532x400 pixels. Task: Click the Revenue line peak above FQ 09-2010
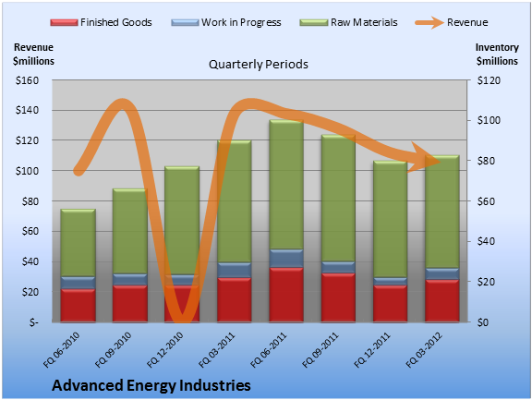click(x=123, y=103)
